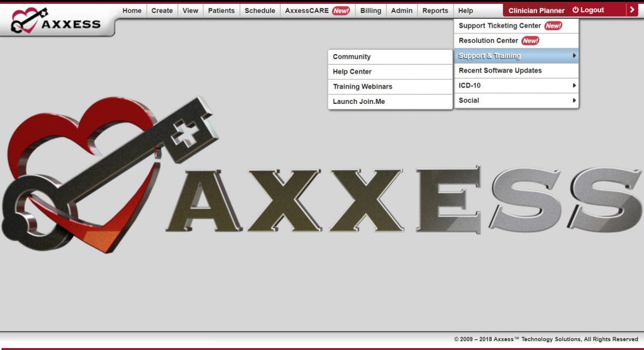Click the power icon beside Logout

pyautogui.click(x=575, y=10)
